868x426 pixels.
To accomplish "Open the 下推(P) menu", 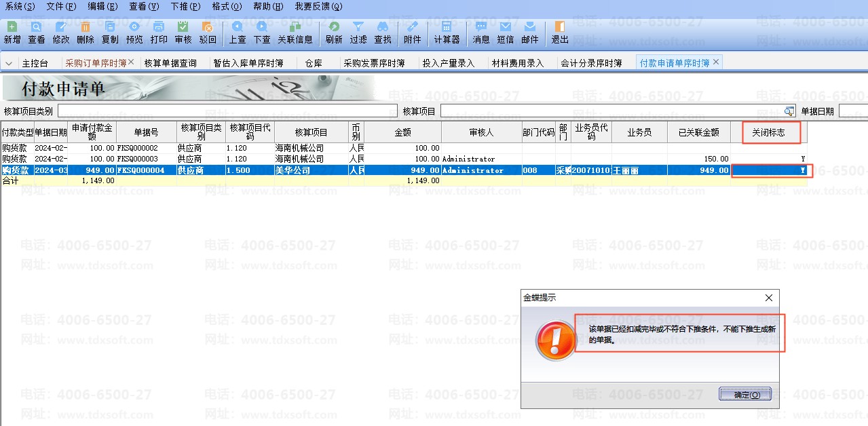I will point(185,6).
